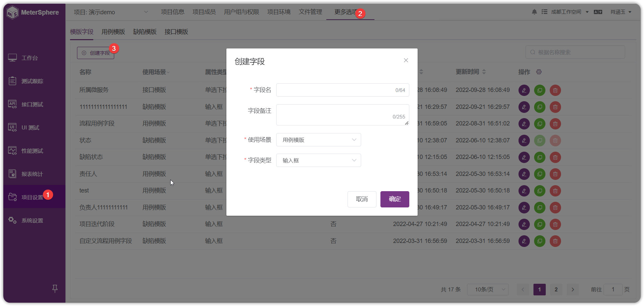The image size is (644, 306).
Task: Copy the test field row
Action: pyautogui.click(x=540, y=191)
